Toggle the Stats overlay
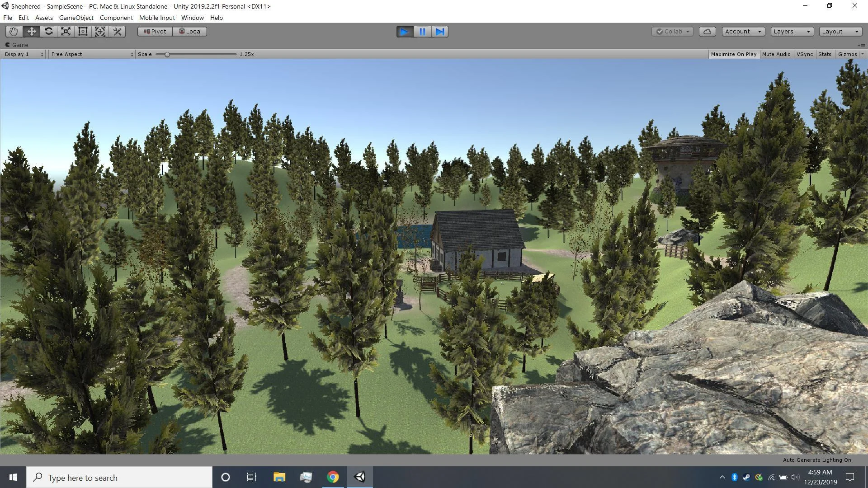The width and height of the screenshot is (868, 488). 825,54
